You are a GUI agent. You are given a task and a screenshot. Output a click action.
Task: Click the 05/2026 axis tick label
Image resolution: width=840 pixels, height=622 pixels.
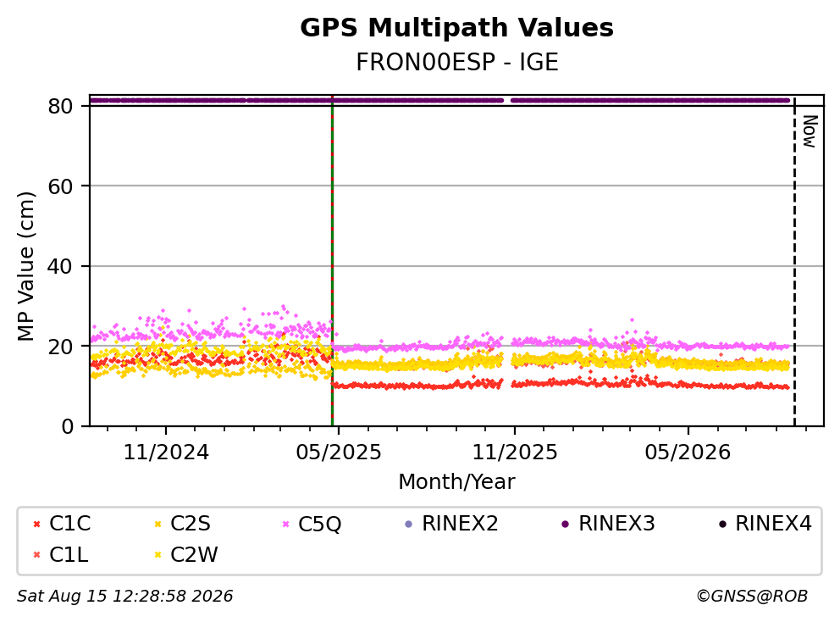tap(688, 453)
